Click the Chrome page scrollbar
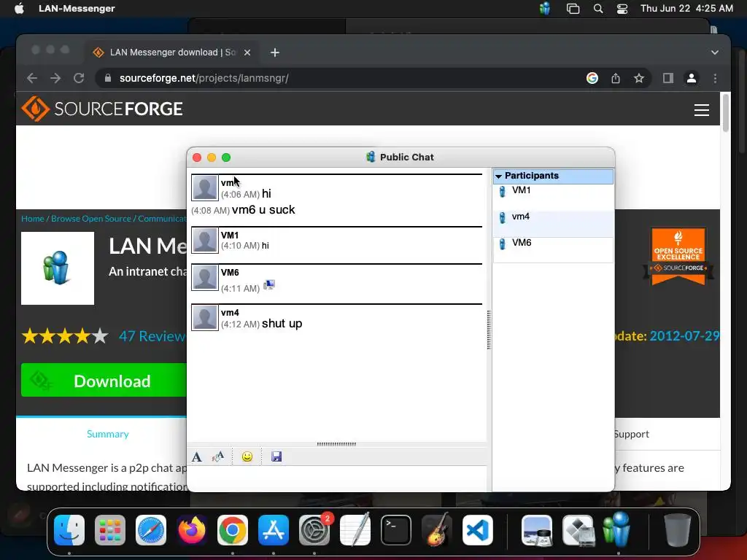The width and height of the screenshot is (747, 560). click(x=725, y=113)
